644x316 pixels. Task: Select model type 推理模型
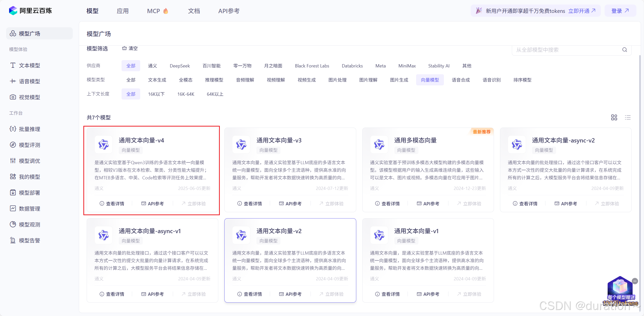(x=214, y=80)
